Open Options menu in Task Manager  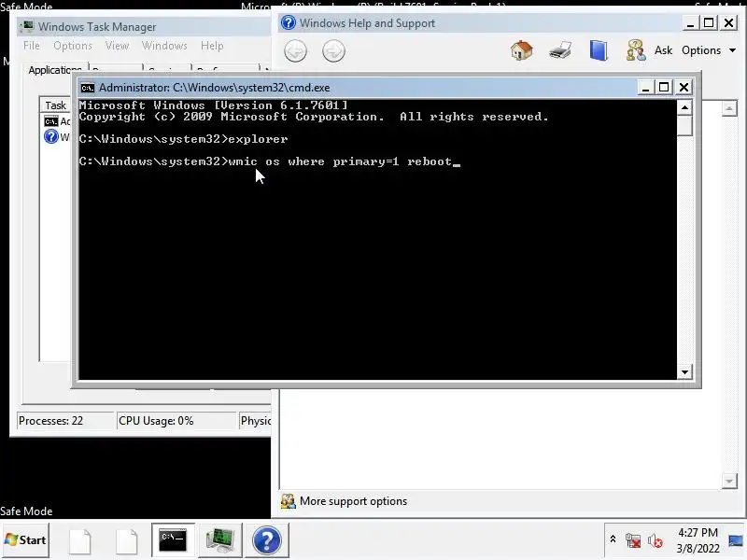click(73, 46)
